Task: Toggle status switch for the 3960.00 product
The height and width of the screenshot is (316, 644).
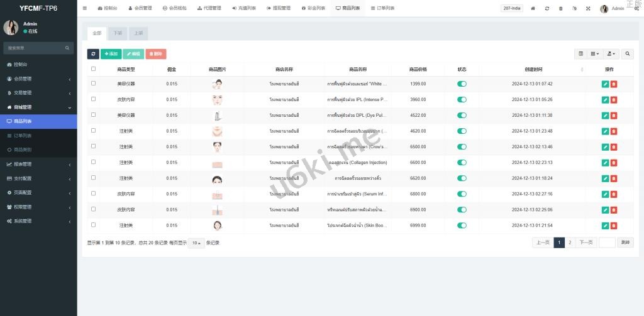Action: [462, 99]
